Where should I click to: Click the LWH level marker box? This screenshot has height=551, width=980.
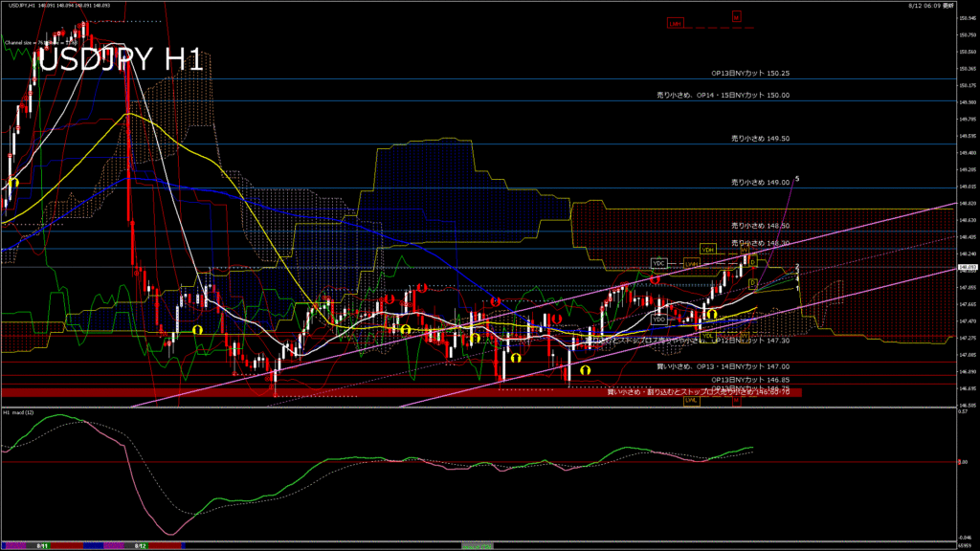[x=691, y=263]
